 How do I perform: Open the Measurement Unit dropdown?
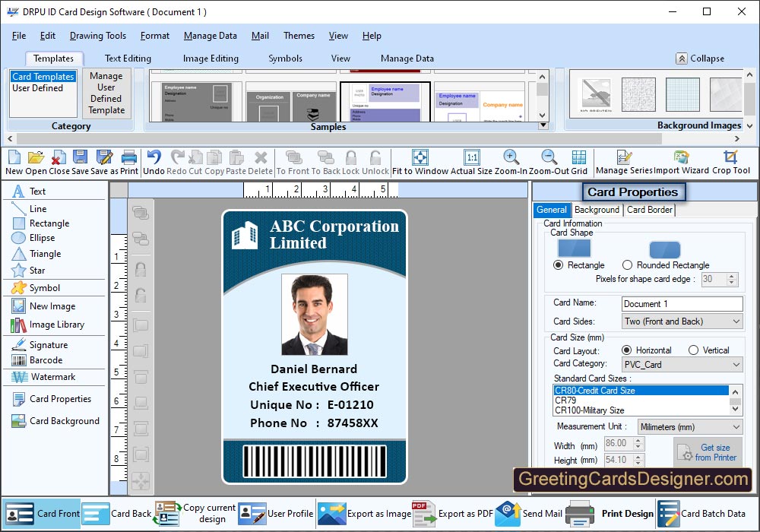(x=690, y=427)
